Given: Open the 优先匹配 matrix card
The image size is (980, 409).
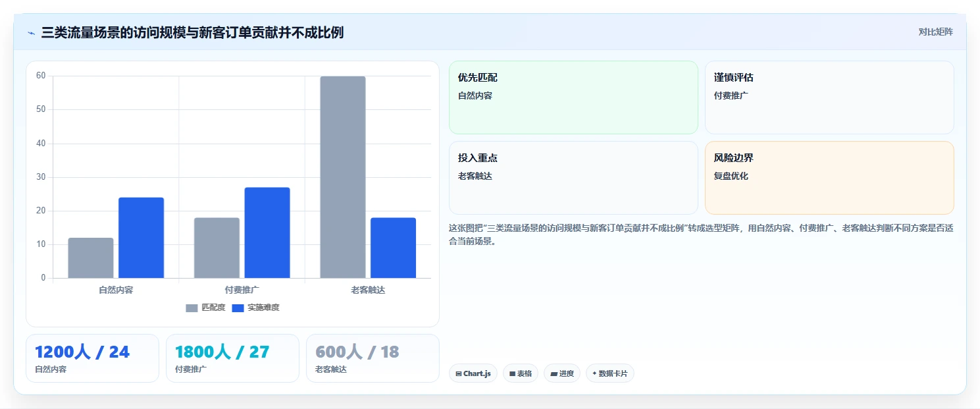Looking at the screenshot, I should (573, 97).
